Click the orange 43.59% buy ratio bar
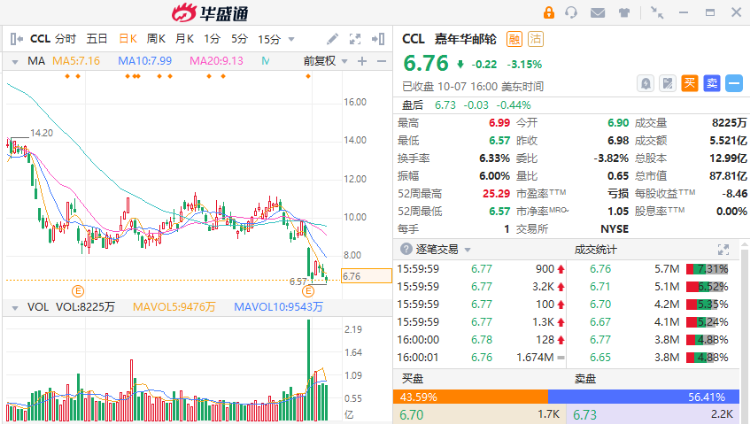This screenshot has height=424, width=750. pyautogui.click(x=470, y=397)
